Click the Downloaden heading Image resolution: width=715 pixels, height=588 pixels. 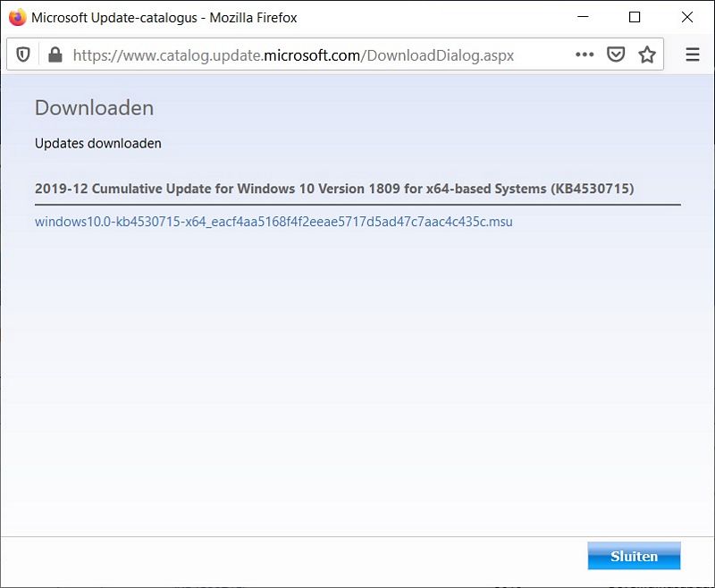click(95, 108)
